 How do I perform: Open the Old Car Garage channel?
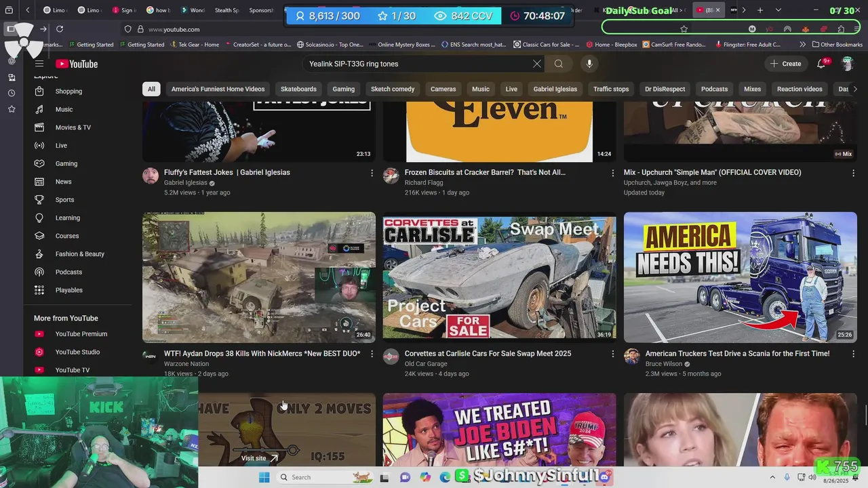coord(426,364)
